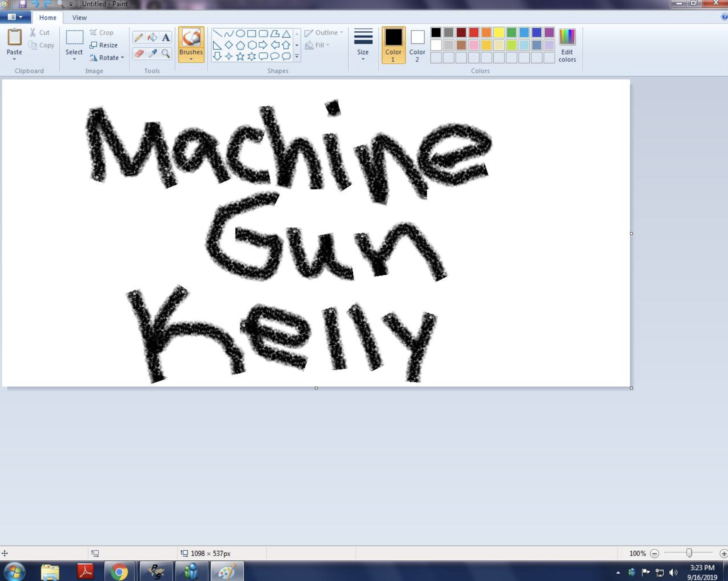Screen dimensions: 728x581
Task: Choose the Polygon shape
Action: click(275, 34)
